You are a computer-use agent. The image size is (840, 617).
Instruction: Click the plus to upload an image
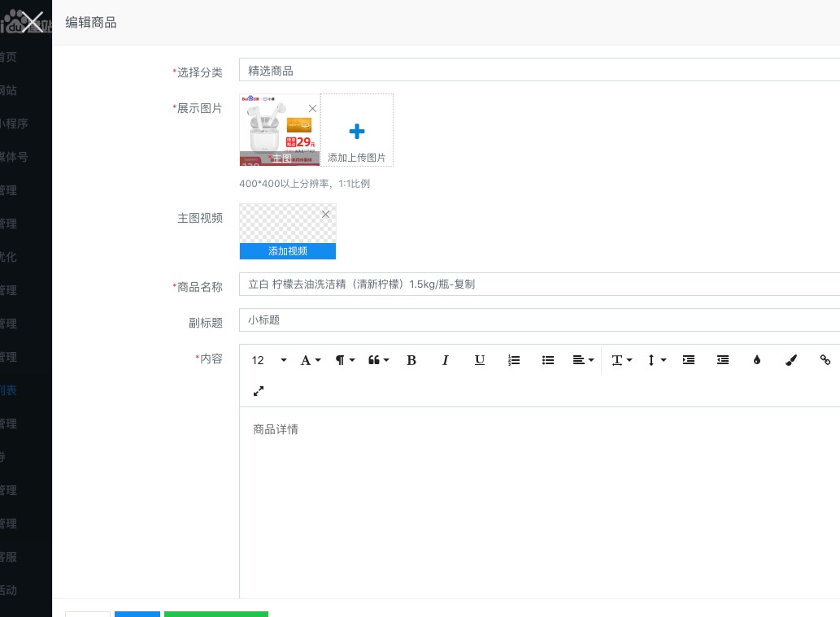tap(356, 131)
